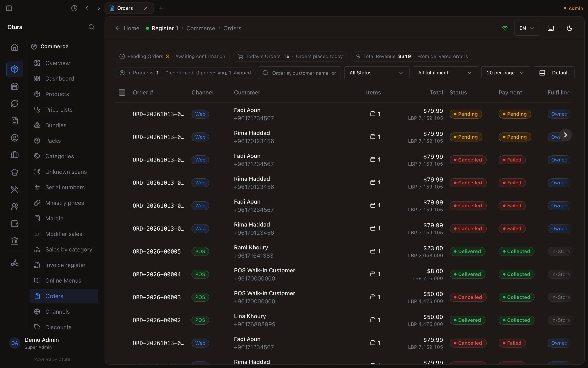Image resolution: width=588 pixels, height=368 pixels.
Task: Open the history clock icon
Action: click(x=74, y=8)
